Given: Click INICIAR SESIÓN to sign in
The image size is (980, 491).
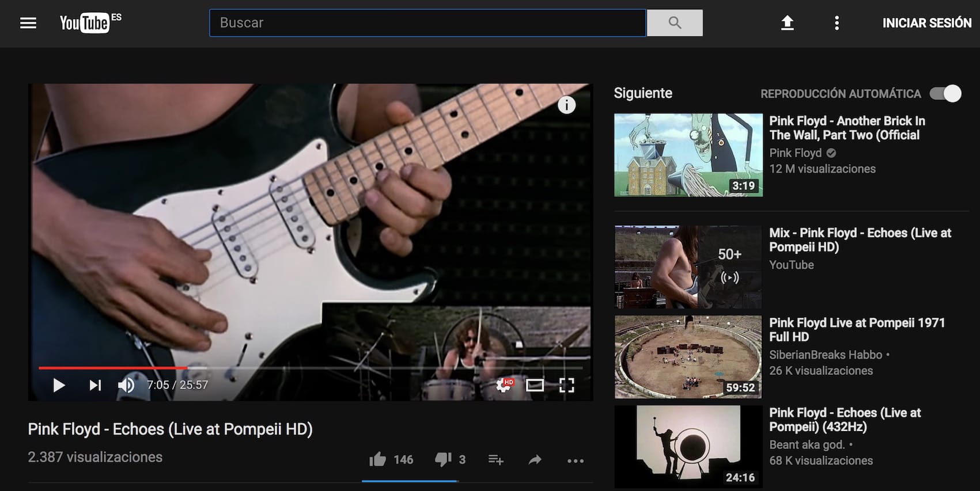Looking at the screenshot, I should point(927,23).
